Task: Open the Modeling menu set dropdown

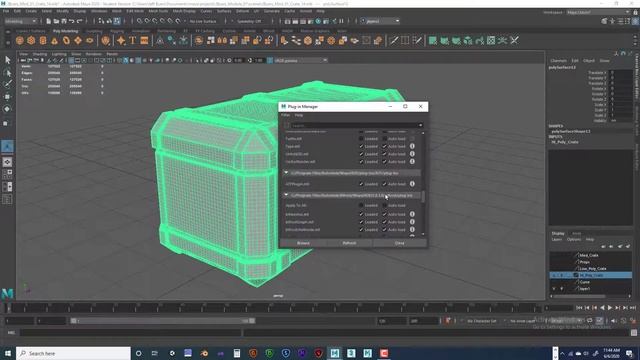Action: (x=20, y=21)
